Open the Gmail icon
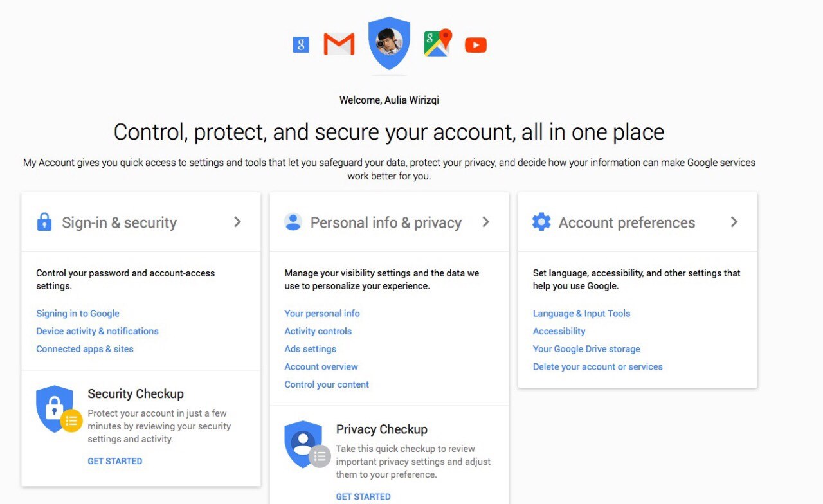This screenshot has height=504, width=823. coord(339,44)
